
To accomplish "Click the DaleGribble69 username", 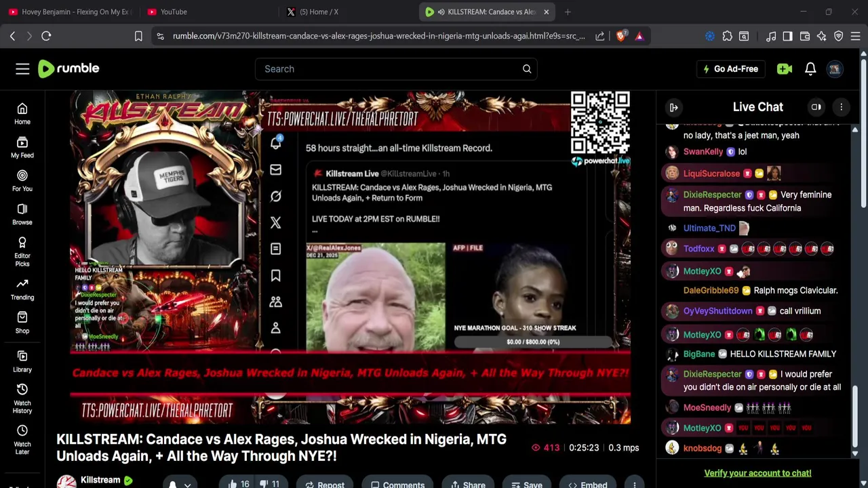I will coord(711,290).
